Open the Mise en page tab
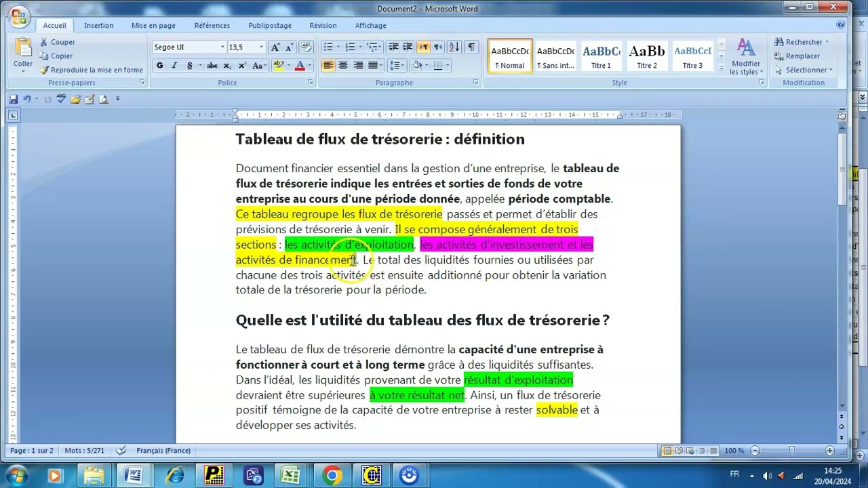This screenshot has width=868, height=488. click(x=153, y=25)
